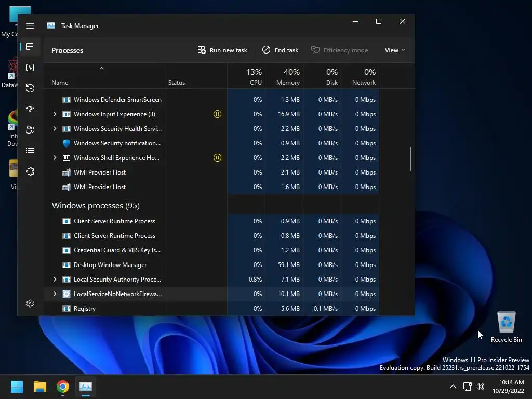This screenshot has width=532, height=399.
Task: Open the Details sidebar icon
Action: pos(30,150)
